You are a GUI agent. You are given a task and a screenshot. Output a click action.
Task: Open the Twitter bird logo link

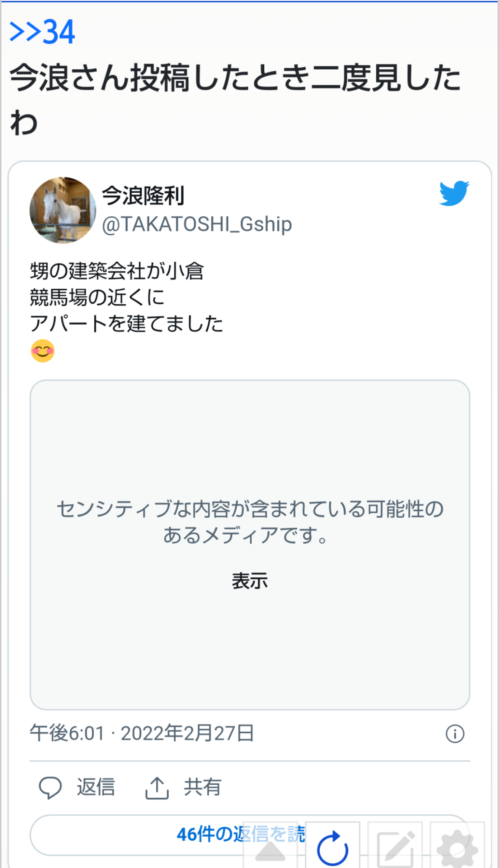point(453,193)
